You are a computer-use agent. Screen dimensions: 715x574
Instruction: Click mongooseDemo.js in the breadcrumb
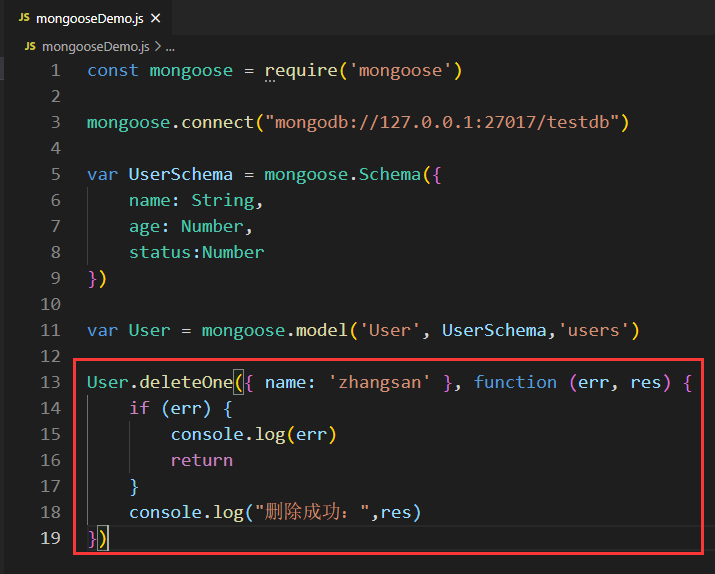tap(96, 47)
